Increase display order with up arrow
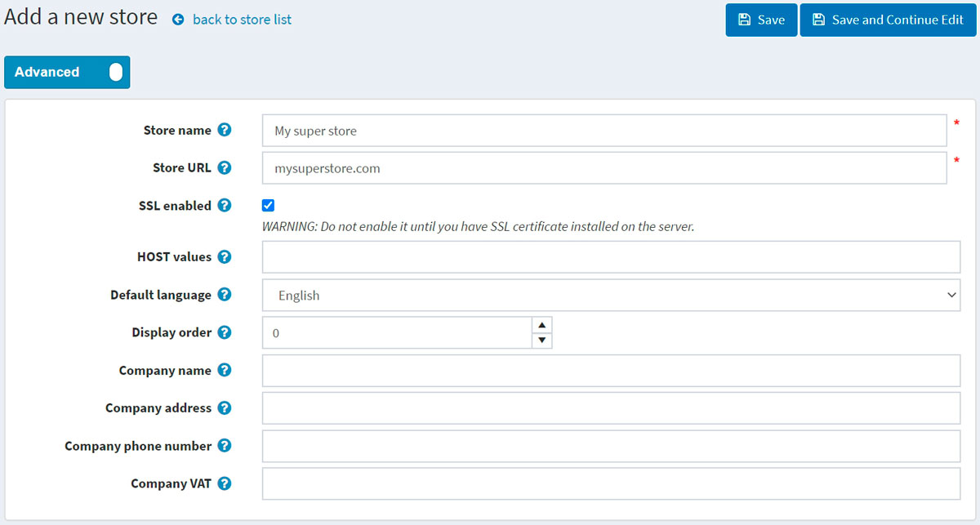 (x=541, y=325)
